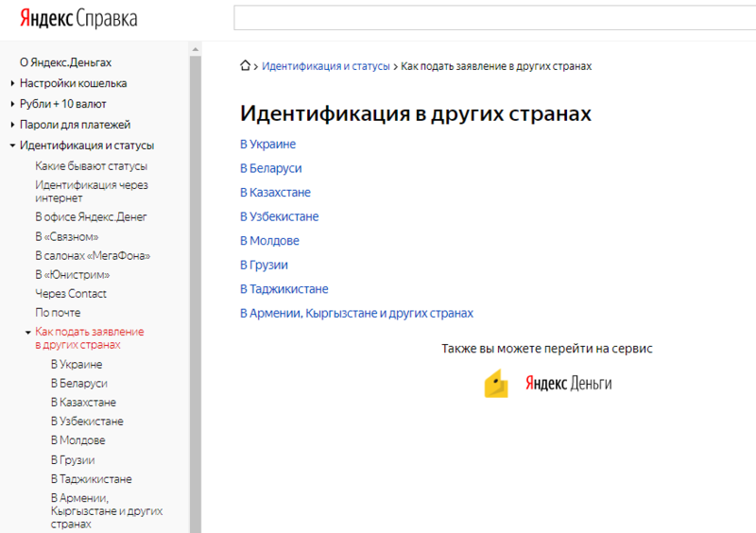Open sidebar subitem В Армении, Кыргызстане
This screenshot has height=533, width=756.
[107, 511]
